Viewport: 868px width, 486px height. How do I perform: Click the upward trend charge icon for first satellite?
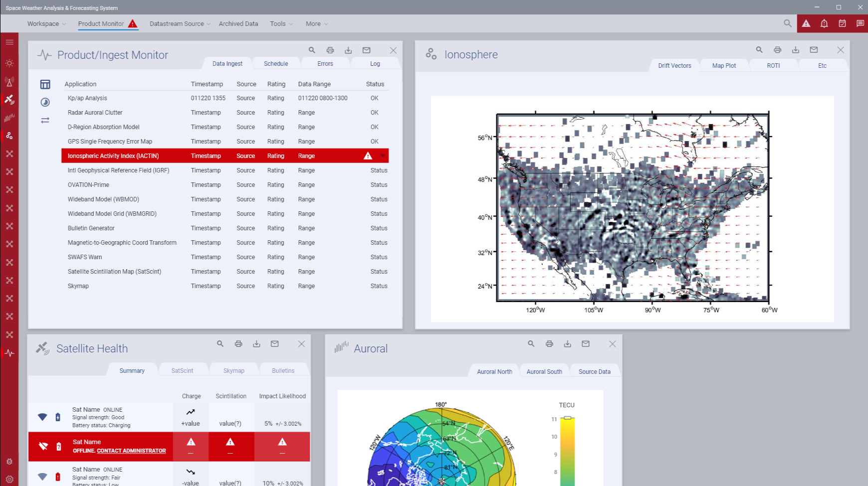[x=191, y=412]
